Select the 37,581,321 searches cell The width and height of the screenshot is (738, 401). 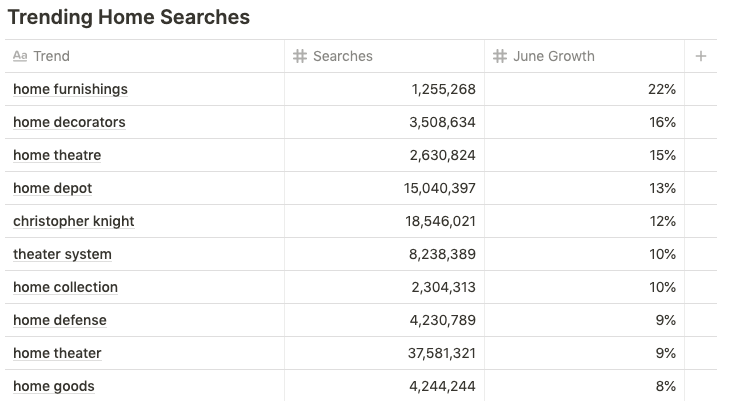[x=385, y=353]
